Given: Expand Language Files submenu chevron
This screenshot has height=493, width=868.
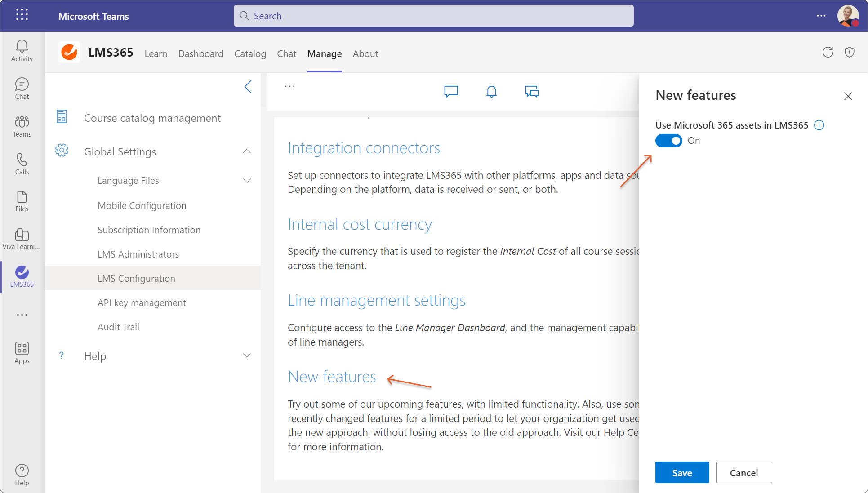Looking at the screenshot, I should point(247,181).
